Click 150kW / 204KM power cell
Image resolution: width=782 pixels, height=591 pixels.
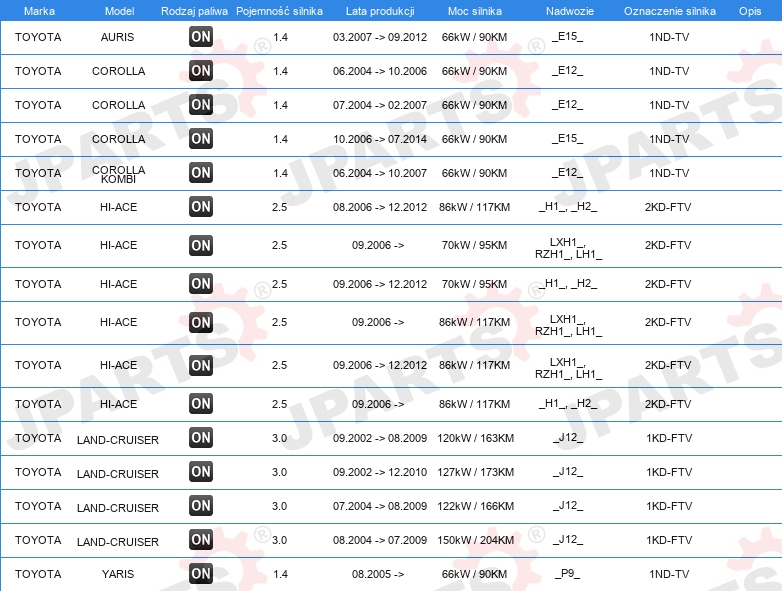475,540
